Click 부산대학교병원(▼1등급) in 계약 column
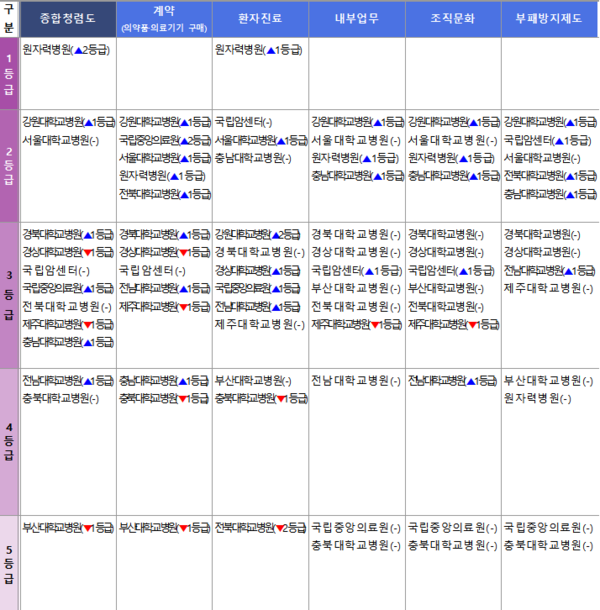Screen dimensions: 600x610 (x=165, y=528)
